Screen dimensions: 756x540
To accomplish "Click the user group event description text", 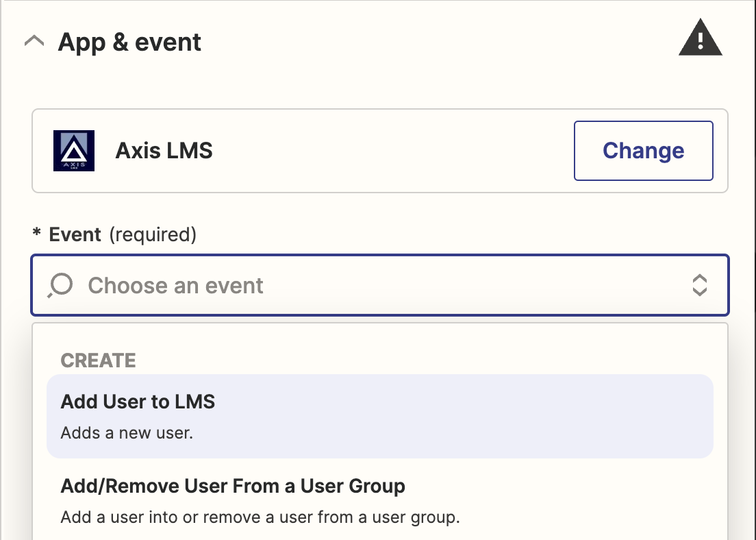I will click(x=260, y=517).
